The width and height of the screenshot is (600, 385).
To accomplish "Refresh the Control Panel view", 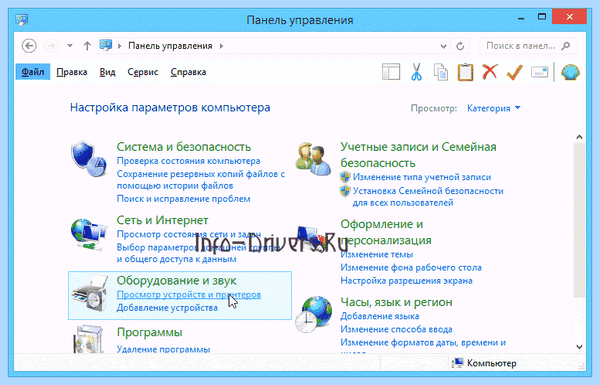I will (460, 46).
